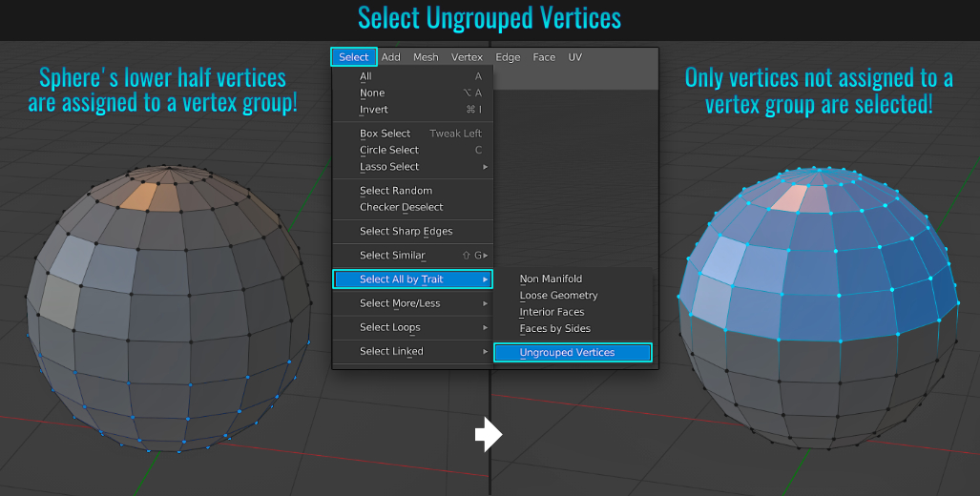
Task: Open the Edge menu
Action: [x=508, y=57]
